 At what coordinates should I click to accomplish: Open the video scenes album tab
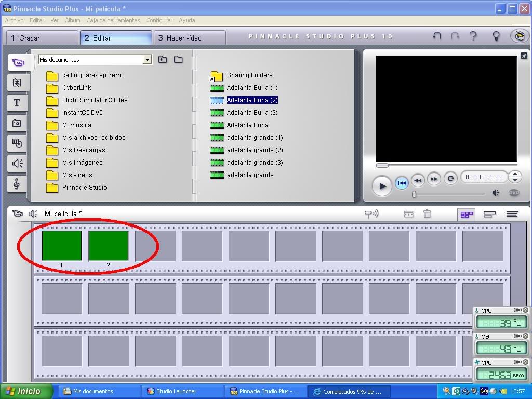[x=18, y=62]
